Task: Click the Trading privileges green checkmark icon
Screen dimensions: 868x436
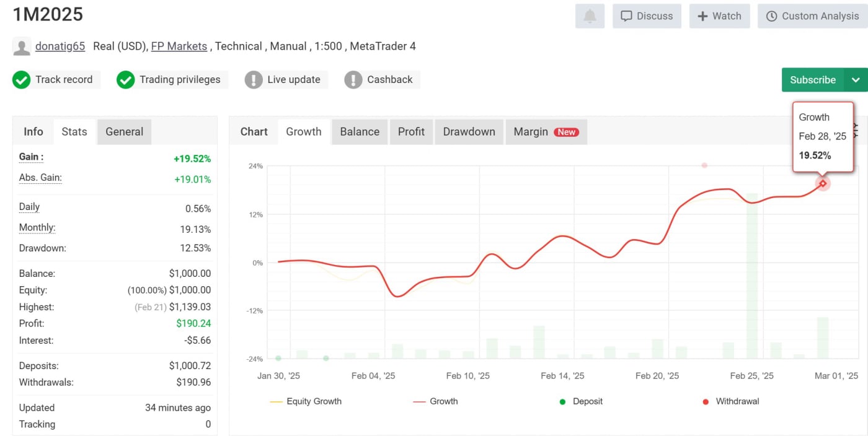Action: point(126,80)
